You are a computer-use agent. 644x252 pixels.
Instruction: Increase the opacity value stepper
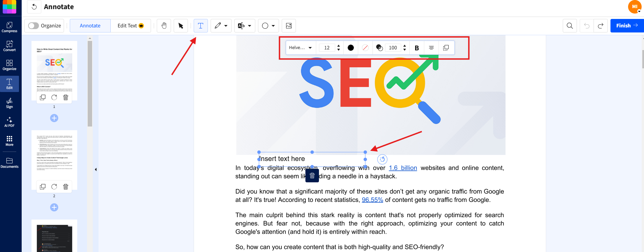[x=405, y=46]
